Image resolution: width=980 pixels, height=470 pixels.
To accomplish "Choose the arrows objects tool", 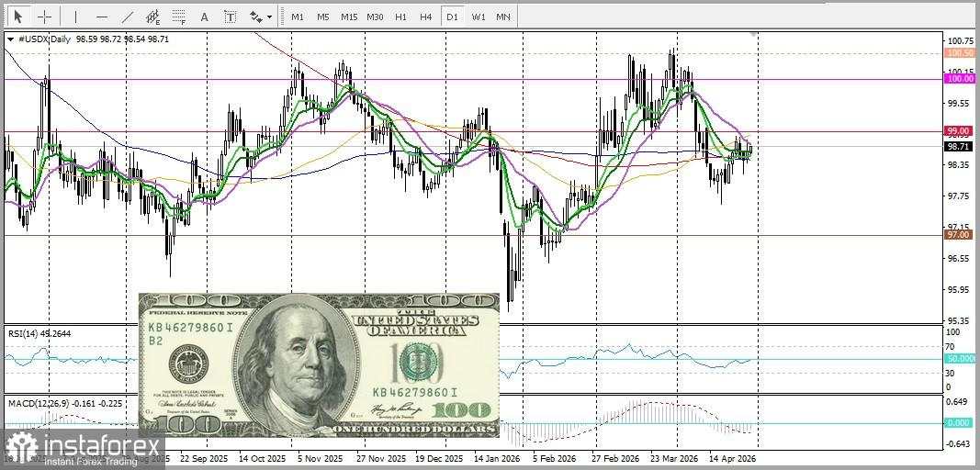I will click(x=256, y=17).
